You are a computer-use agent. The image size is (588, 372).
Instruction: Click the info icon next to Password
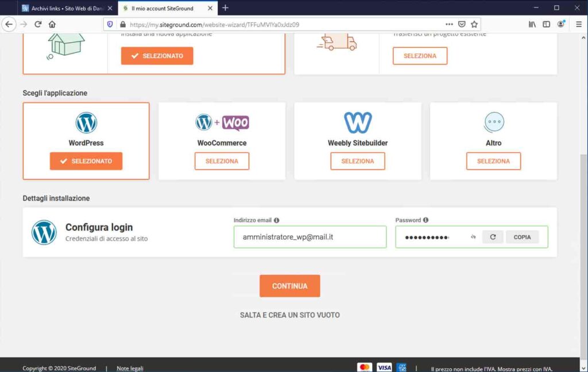425,220
